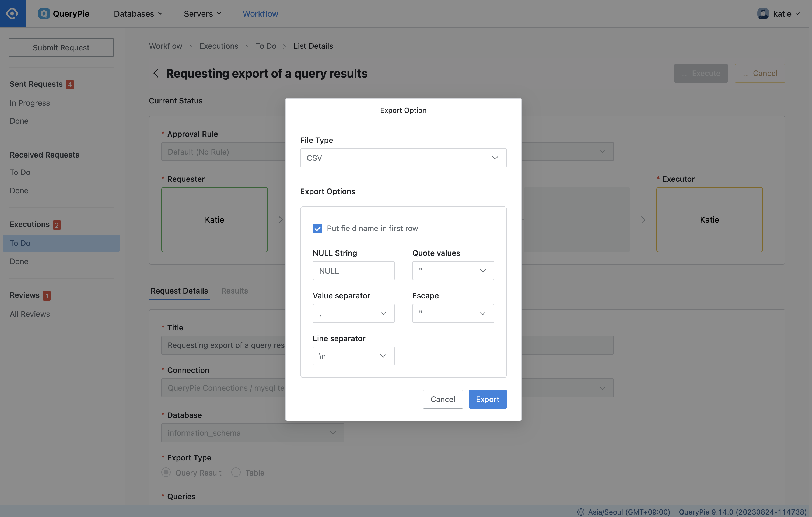Click the Received Requests sidebar heading
This screenshot has width=812, height=517.
[x=44, y=155]
